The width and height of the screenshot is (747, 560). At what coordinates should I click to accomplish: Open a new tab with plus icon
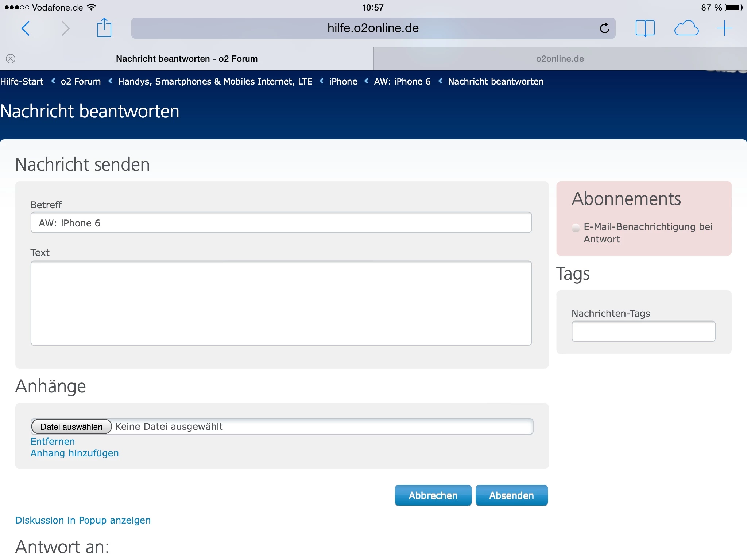724,28
